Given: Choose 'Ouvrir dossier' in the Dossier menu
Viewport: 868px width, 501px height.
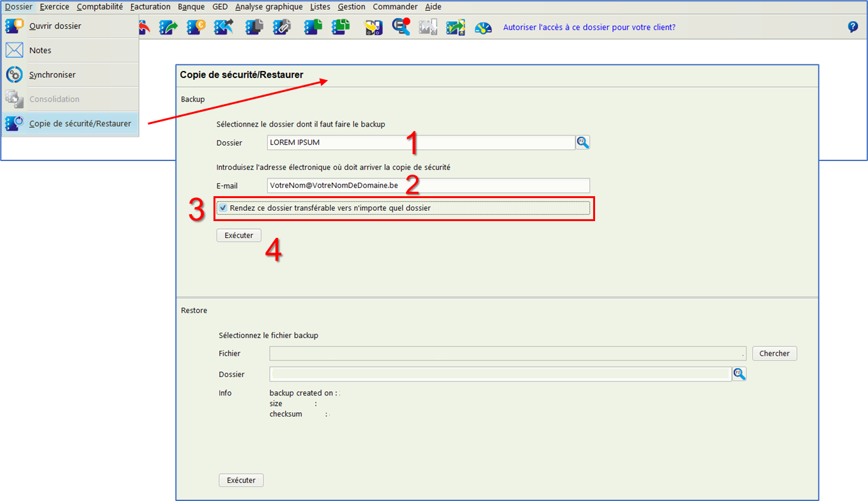Looking at the screenshot, I should [70, 26].
